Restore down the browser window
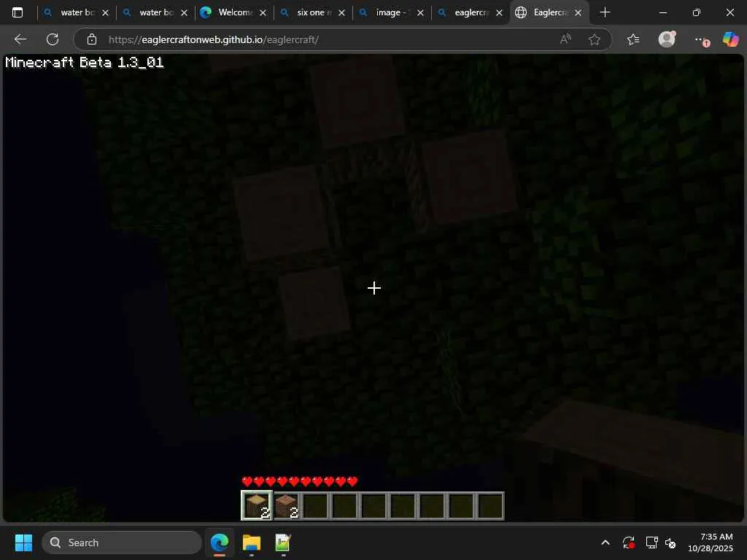Image resolution: width=747 pixels, height=560 pixels. (696, 12)
